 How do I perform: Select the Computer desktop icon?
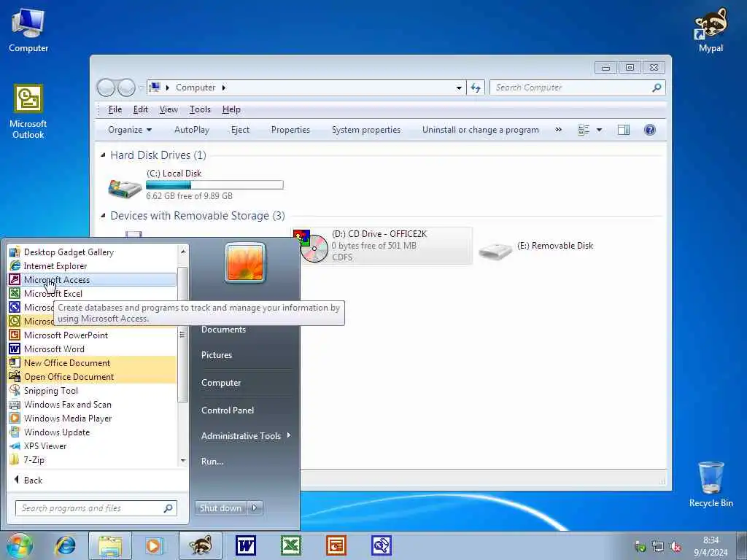pos(28,31)
